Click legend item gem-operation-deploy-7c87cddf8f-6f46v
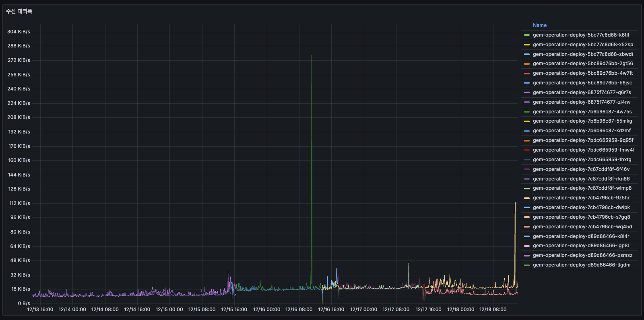 pos(581,169)
